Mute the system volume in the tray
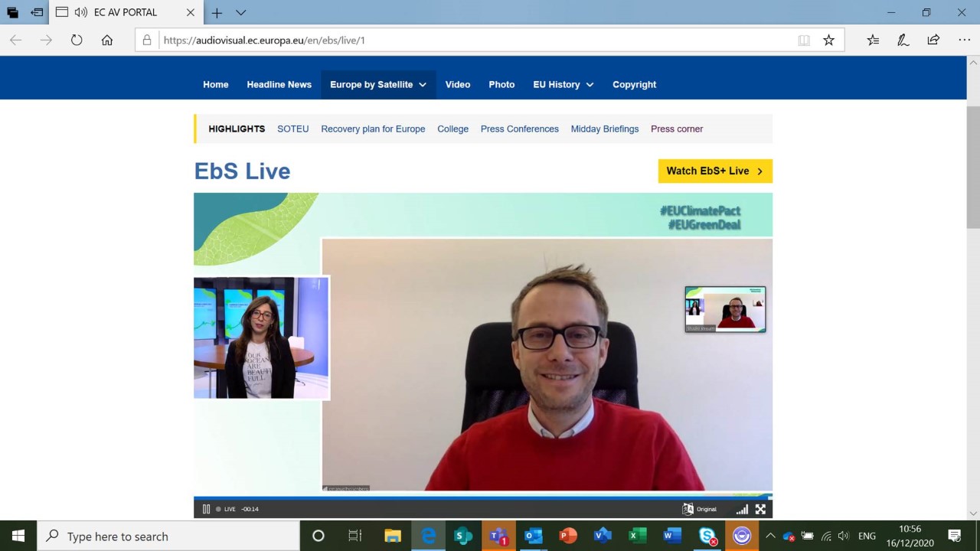Screen dimensions: 980x551 pos(843,536)
